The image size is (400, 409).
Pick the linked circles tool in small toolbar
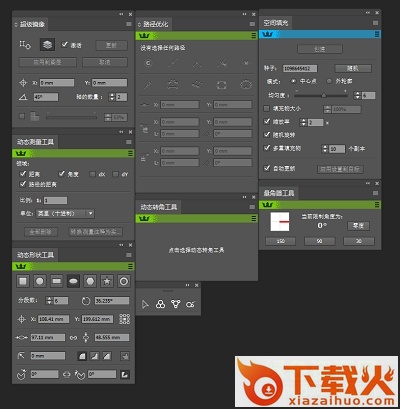click(191, 304)
